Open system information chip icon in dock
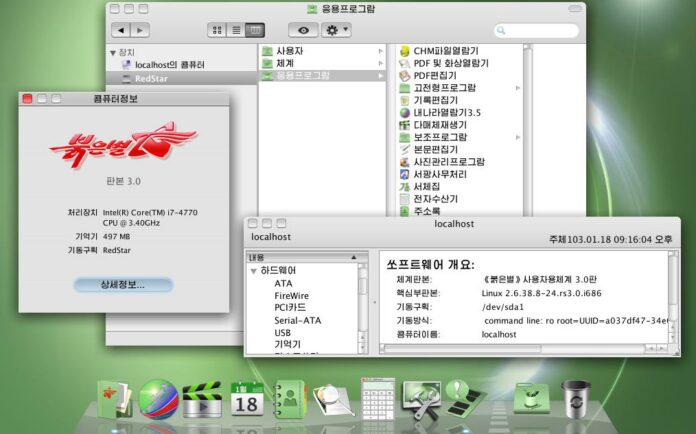The height and width of the screenshot is (434, 696). [x=466, y=398]
